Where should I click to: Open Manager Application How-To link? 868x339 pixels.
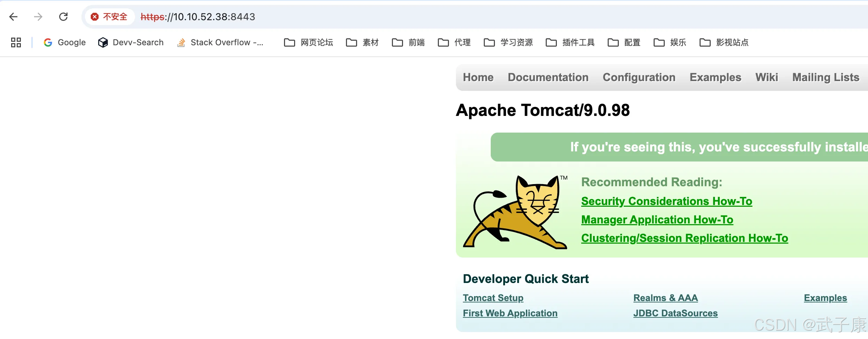[657, 220]
